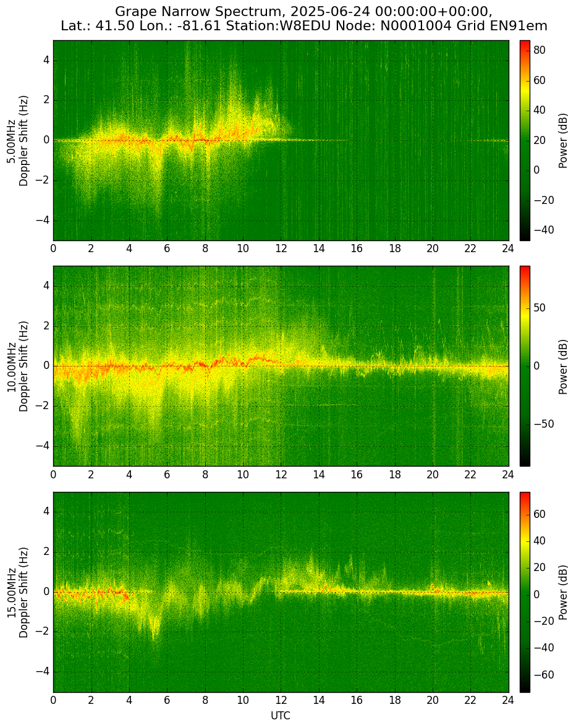This screenshot has width=576, height=728.
Task: Click the top panel's color bar
Action: (525, 141)
